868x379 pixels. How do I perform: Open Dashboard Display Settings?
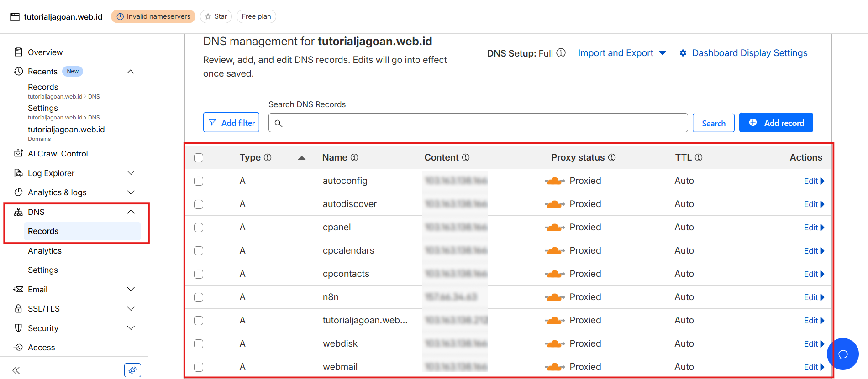[743, 53]
